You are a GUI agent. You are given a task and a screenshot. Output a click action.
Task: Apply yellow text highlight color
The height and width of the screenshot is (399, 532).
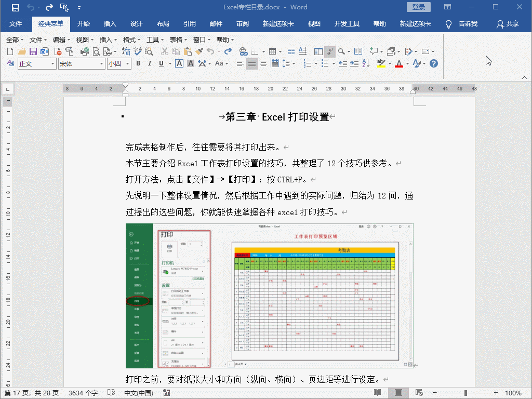[x=381, y=63]
